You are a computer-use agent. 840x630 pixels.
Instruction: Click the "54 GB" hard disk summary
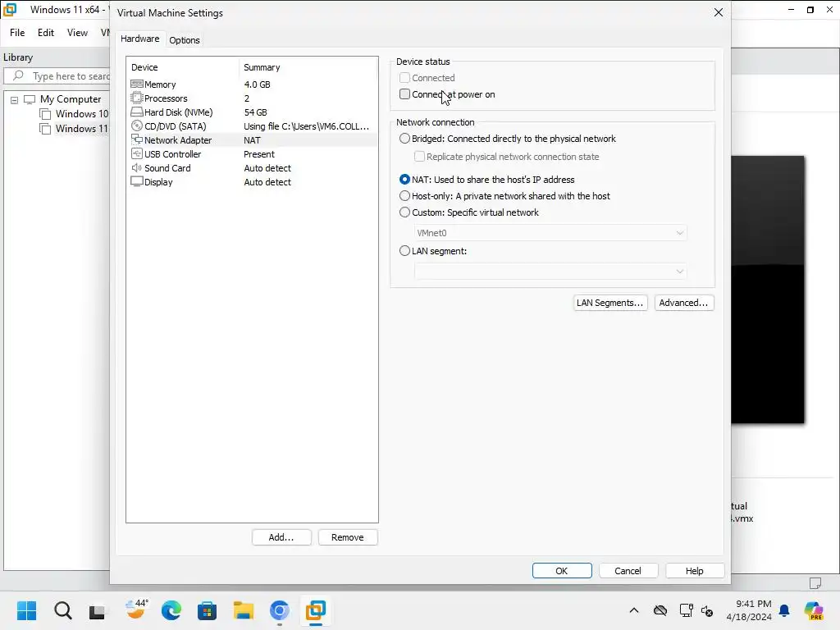pos(256,112)
